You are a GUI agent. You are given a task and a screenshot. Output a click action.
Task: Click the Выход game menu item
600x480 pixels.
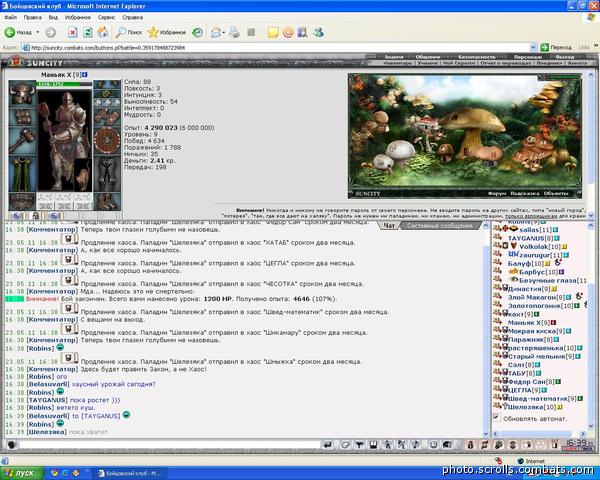(x=565, y=57)
